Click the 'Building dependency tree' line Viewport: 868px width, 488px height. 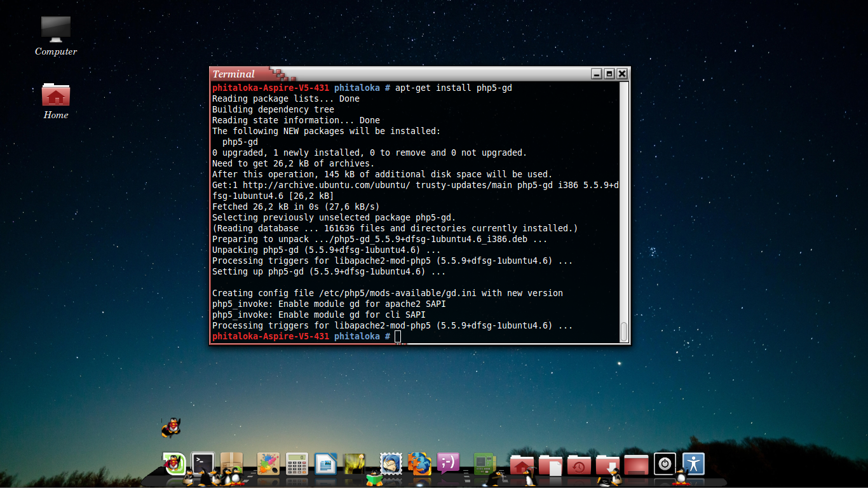273,109
